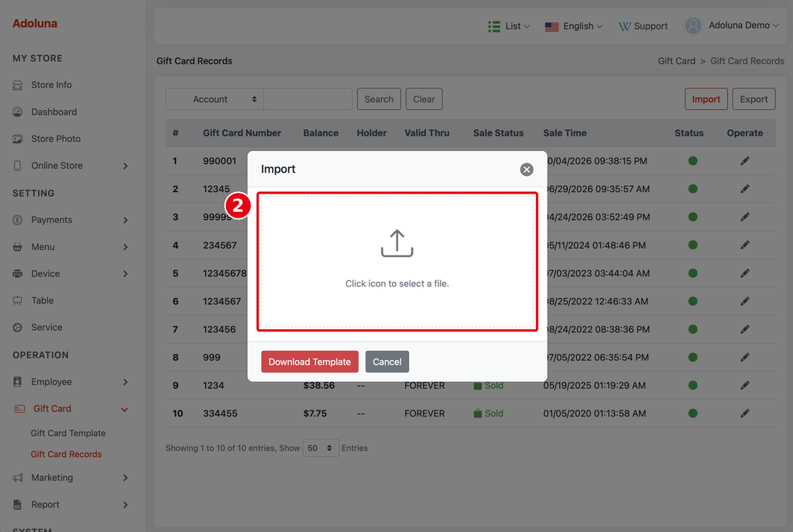Click the Service gear icon
Screen dimensions: 793x532
(18, 328)
